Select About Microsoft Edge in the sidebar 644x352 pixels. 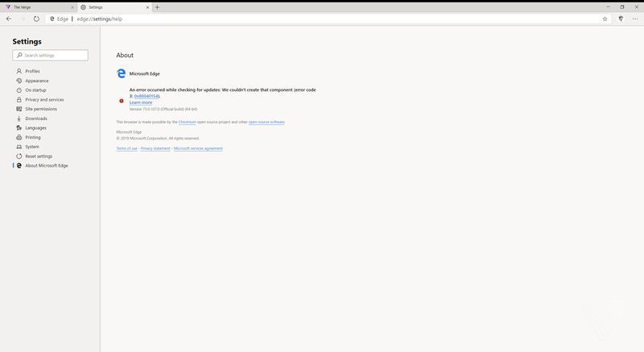coord(47,165)
